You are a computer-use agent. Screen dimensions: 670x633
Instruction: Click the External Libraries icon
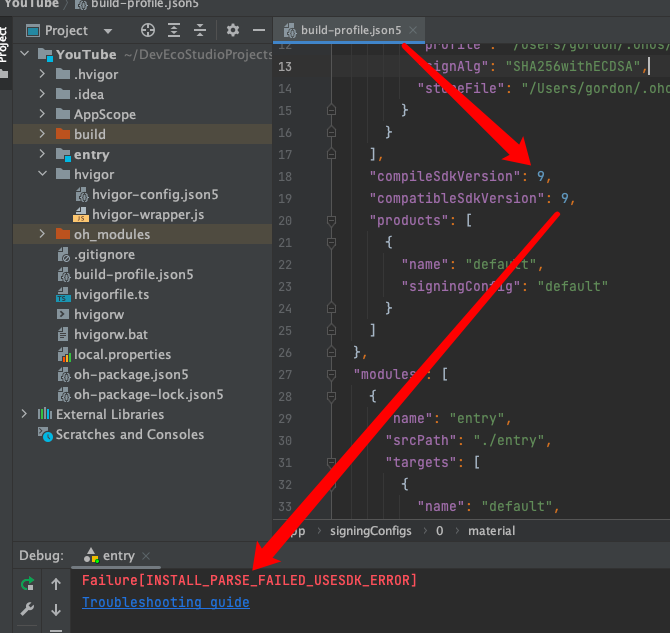pos(44,414)
